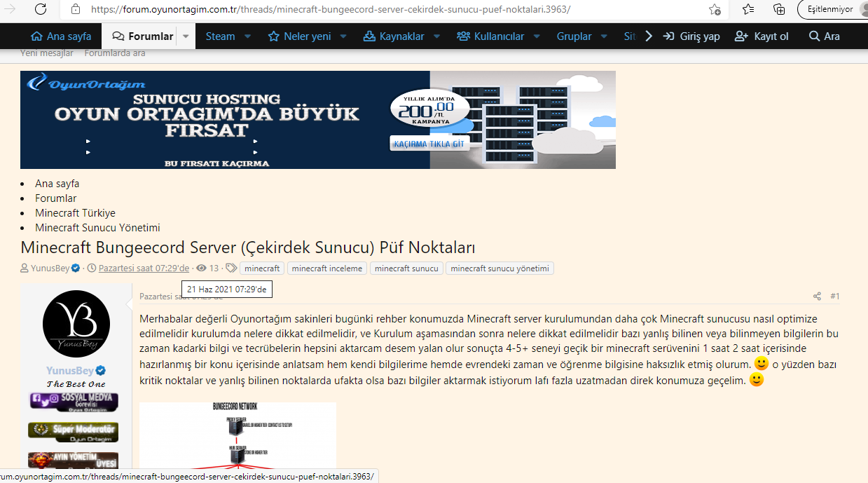868x483 pixels.
Task: Open the Yeni mesajlar sub-navigation link
Action: tap(48, 53)
